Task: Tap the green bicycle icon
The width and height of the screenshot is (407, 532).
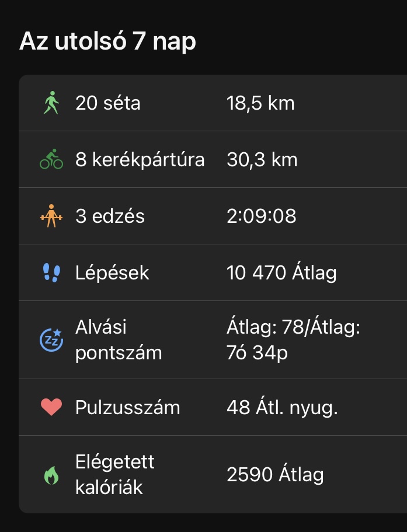Action: click(51, 159)
